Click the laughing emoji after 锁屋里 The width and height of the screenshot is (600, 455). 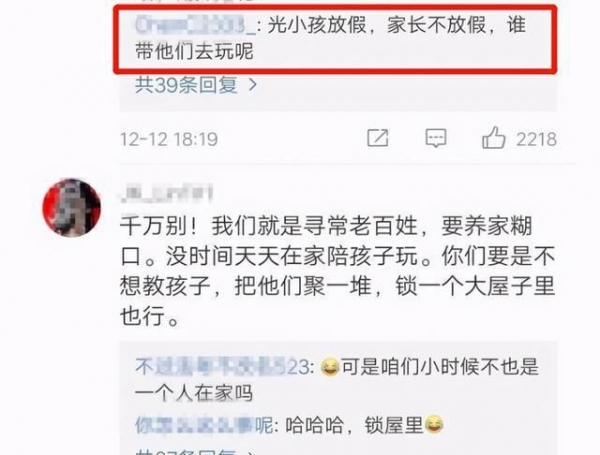coord(434,425)
